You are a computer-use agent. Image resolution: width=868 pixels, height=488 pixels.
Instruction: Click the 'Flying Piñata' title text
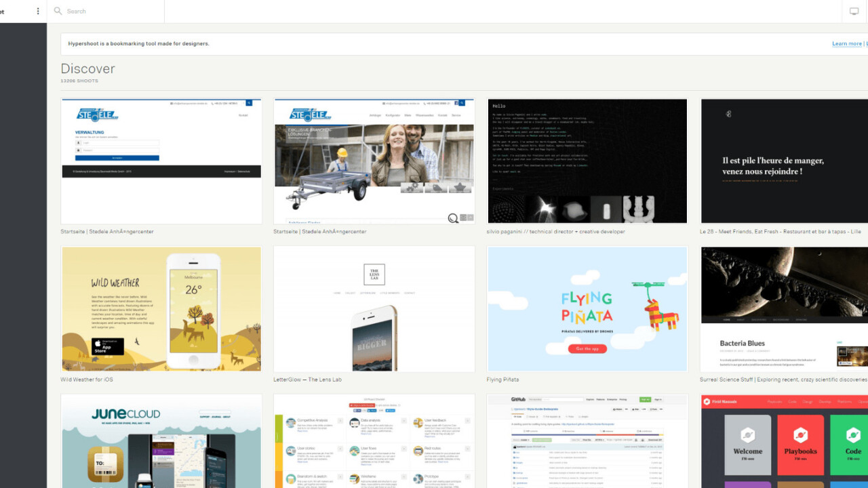pyautogui.click(x=502, y=380)
